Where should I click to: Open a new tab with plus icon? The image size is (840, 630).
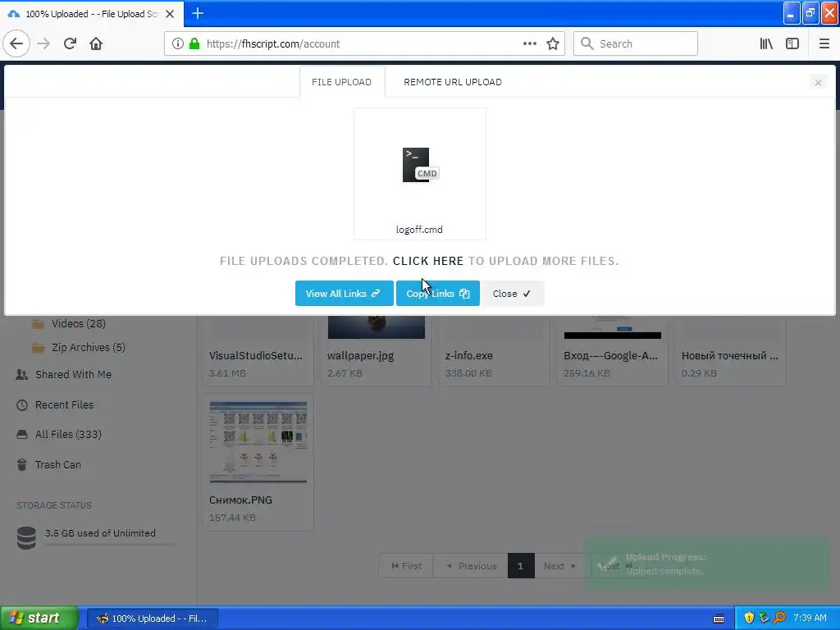[198, 13]
